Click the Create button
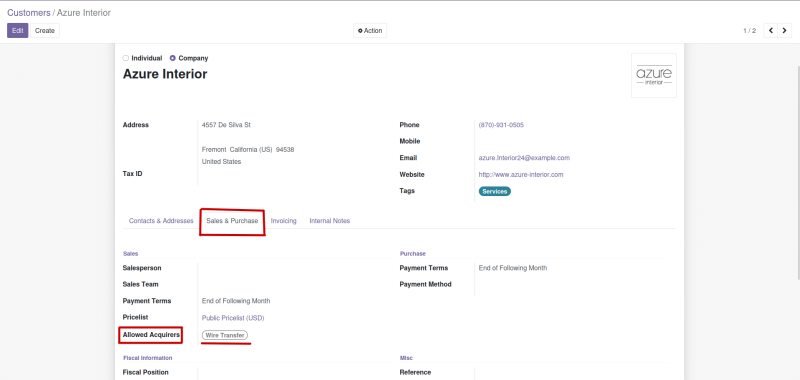800x380 pixels. 45,31
